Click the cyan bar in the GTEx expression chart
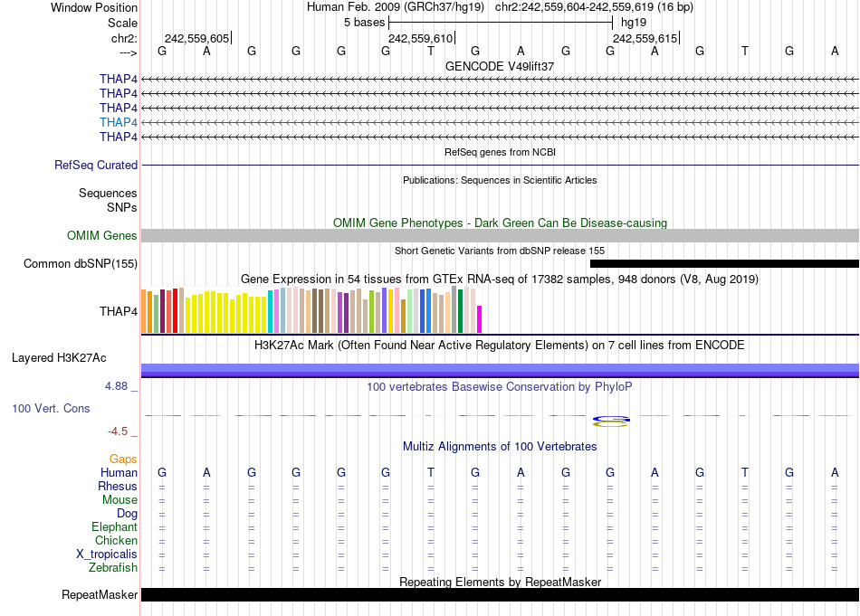Viewport: 860px width, 616px height. click(x=271, y=312)
